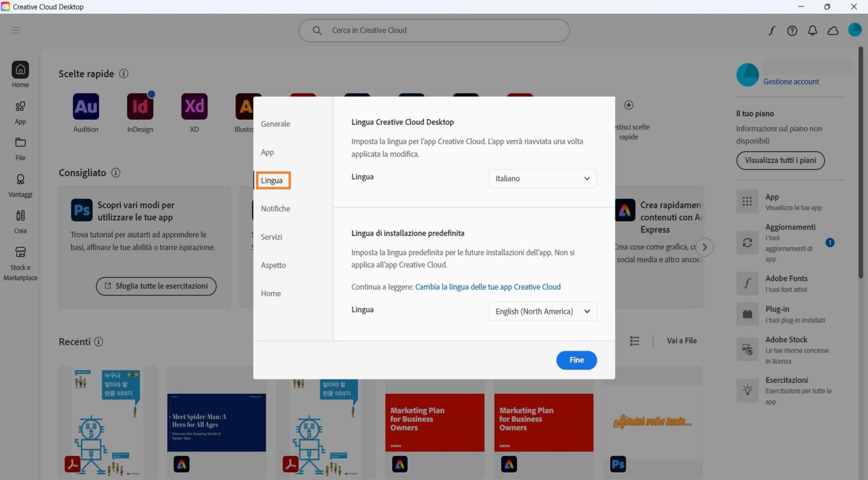Open Meet Spider-Man recent file thumbnail

click(x=217, y=423)
